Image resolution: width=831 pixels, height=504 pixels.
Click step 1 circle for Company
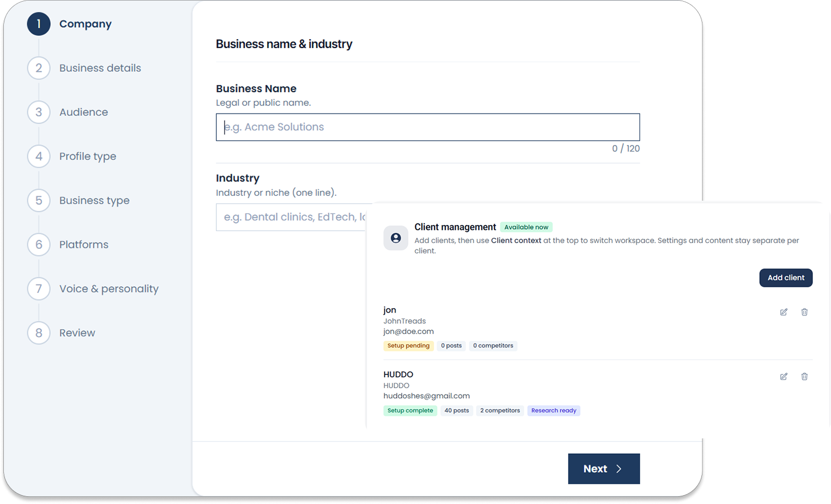(x=39, y=24)
